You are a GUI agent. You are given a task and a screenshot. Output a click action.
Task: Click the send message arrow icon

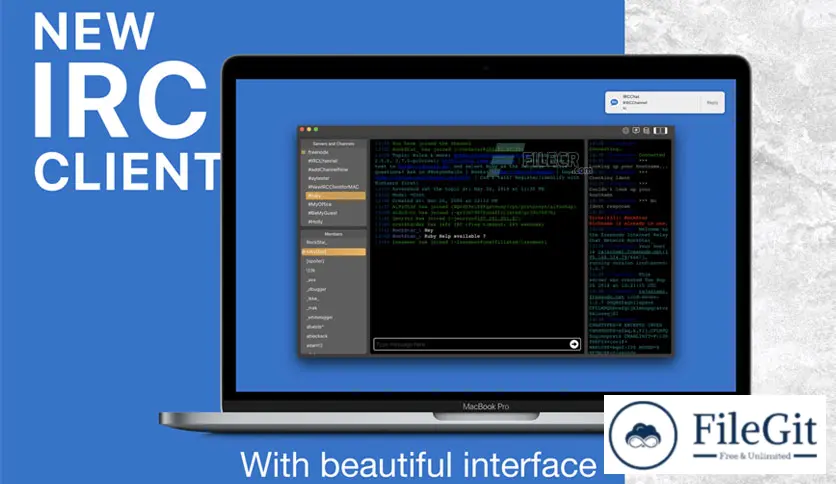pyautogui.click(x=574, y=344)
